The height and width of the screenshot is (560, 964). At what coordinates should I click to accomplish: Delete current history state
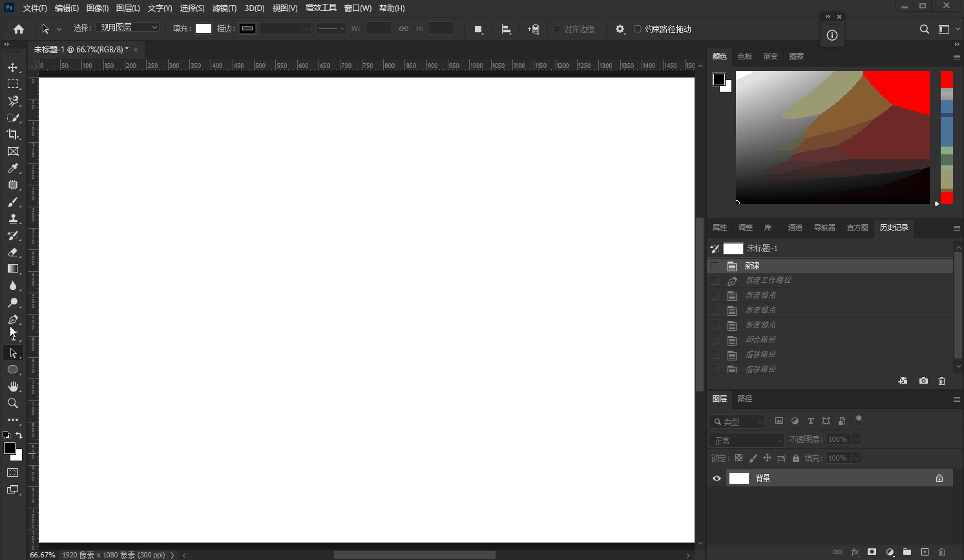(941, 381)
